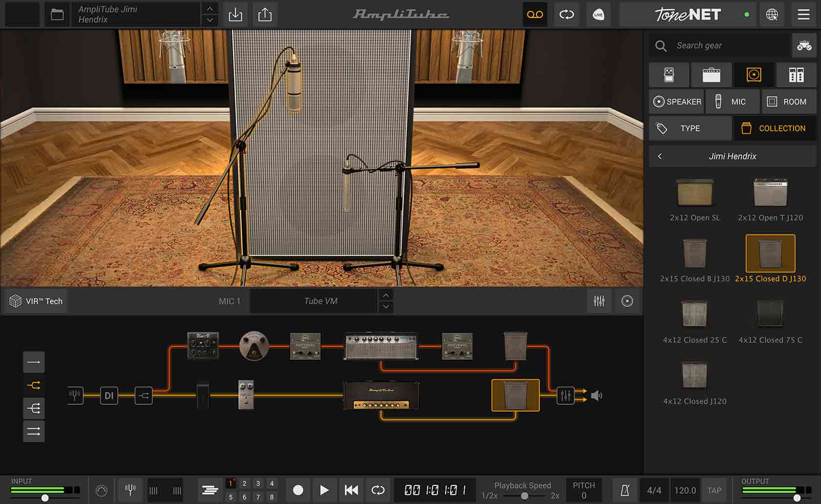Click the TAP tempo button
Image resolution: width=821 pixels, height=504 pixels.
(714, 490)
